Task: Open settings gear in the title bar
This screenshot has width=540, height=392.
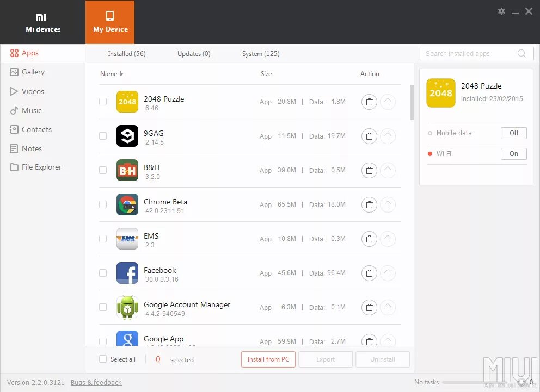Action: tap(501, 11)
